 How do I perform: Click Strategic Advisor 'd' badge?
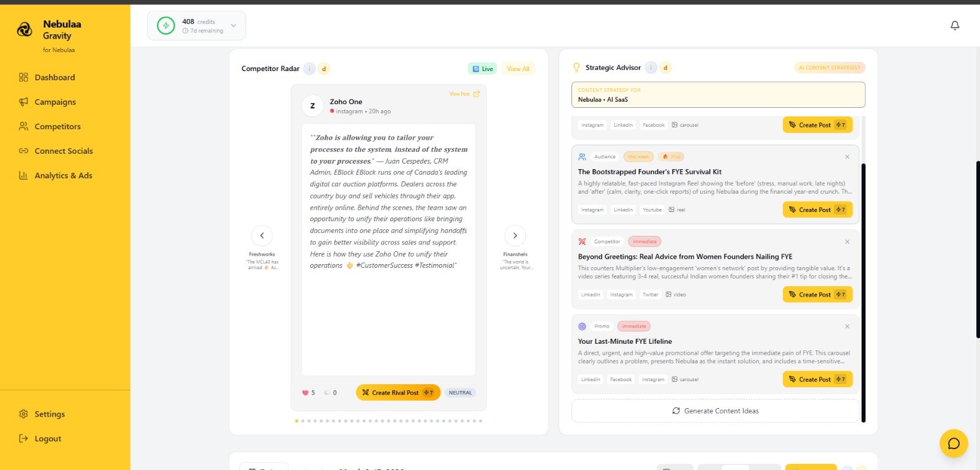pos(665,67)
